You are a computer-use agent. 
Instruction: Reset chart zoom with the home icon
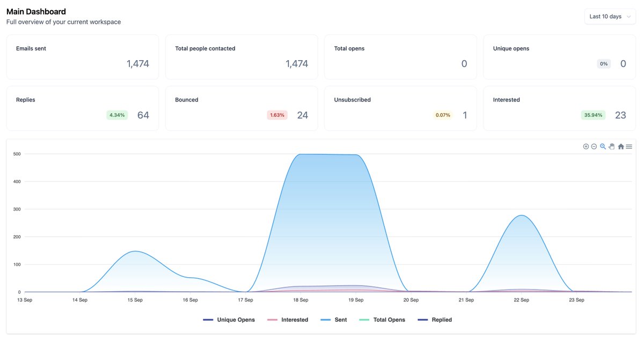click(x=621, y=147)
